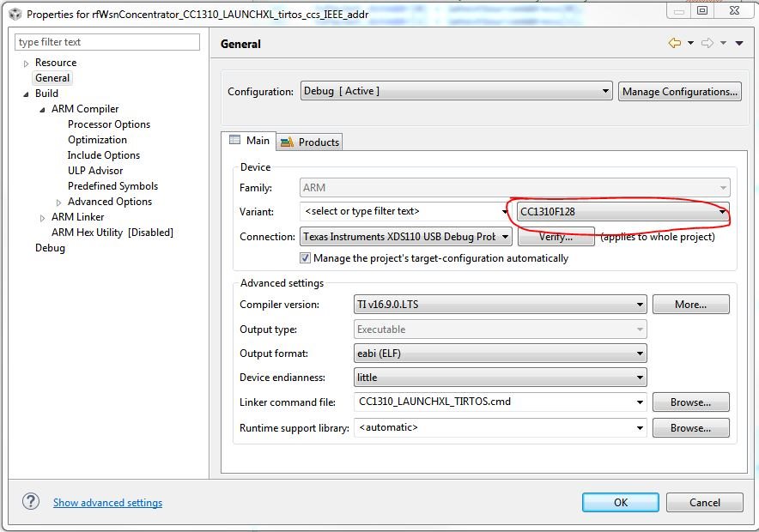Toggle Manage target-configuration automatically checkbox
The image size is (759, 532).
pos(305,257)
